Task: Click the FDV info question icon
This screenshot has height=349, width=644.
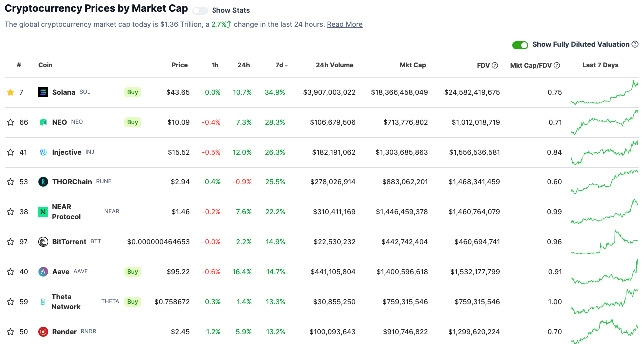Action: 495,65
